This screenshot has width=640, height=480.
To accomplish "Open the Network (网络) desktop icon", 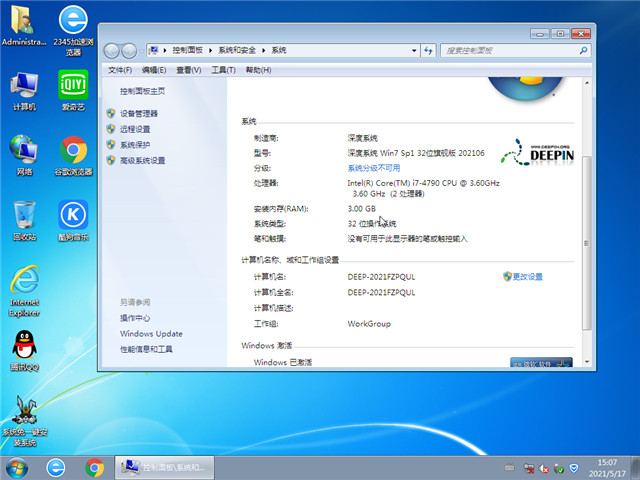I will coord(24,156).
